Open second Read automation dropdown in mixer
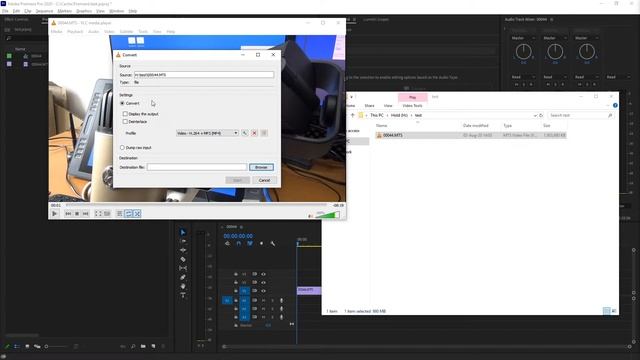 555,77
